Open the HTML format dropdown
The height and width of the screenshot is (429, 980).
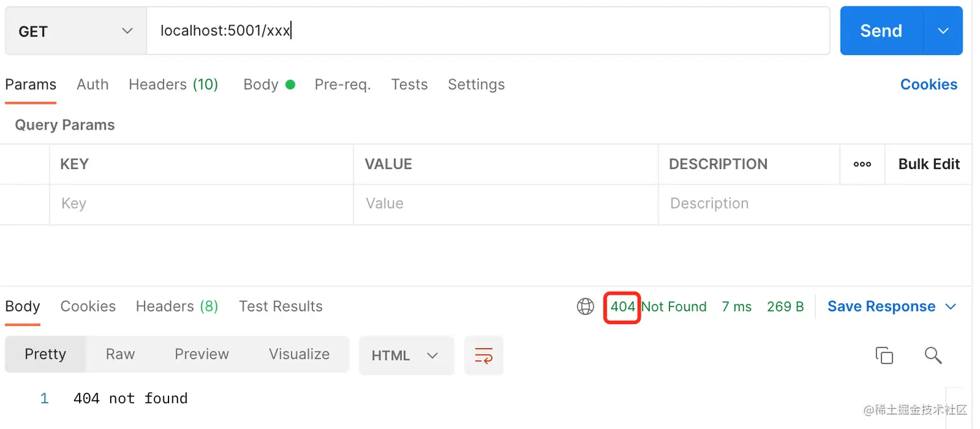coord(406,355)
